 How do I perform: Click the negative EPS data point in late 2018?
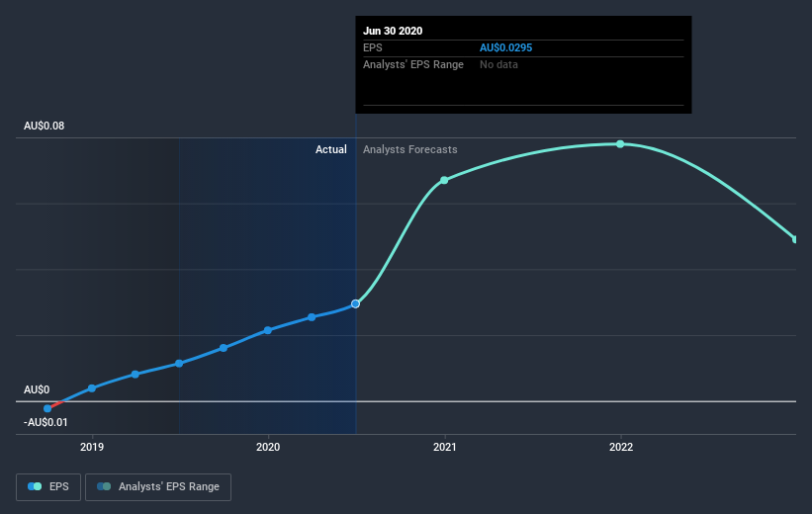[47, 408]
